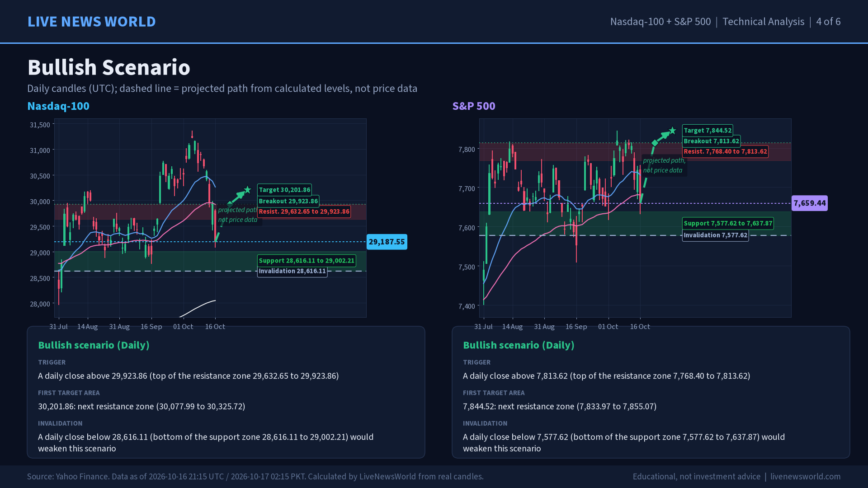Click the 'Support 7,577.62 to 7,637.87' label
This screenshot has height=488, width=868.
(x=728, y=223)
